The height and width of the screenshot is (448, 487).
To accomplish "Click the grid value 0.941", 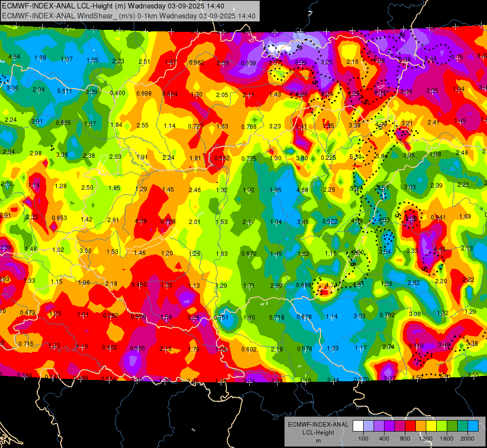I will (x=438, y=218).
